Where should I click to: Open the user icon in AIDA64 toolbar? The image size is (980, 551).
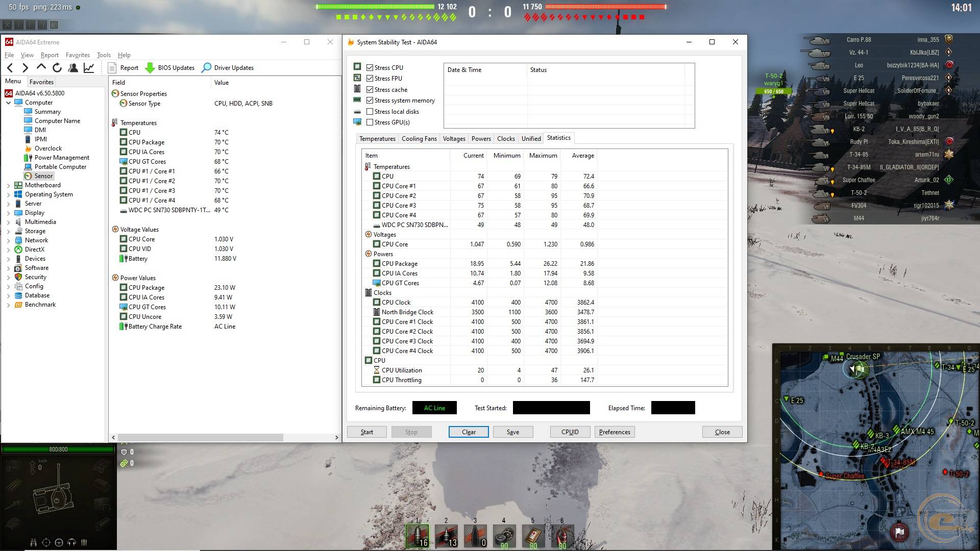(73, 67)
